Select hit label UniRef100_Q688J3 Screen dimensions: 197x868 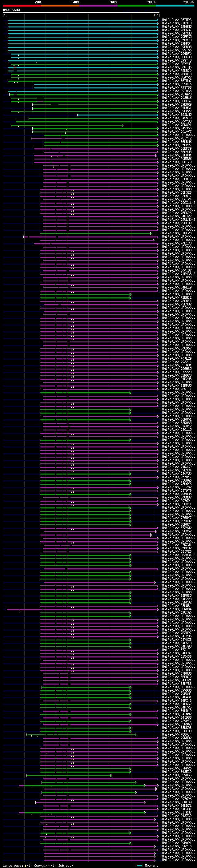[177, 74]
